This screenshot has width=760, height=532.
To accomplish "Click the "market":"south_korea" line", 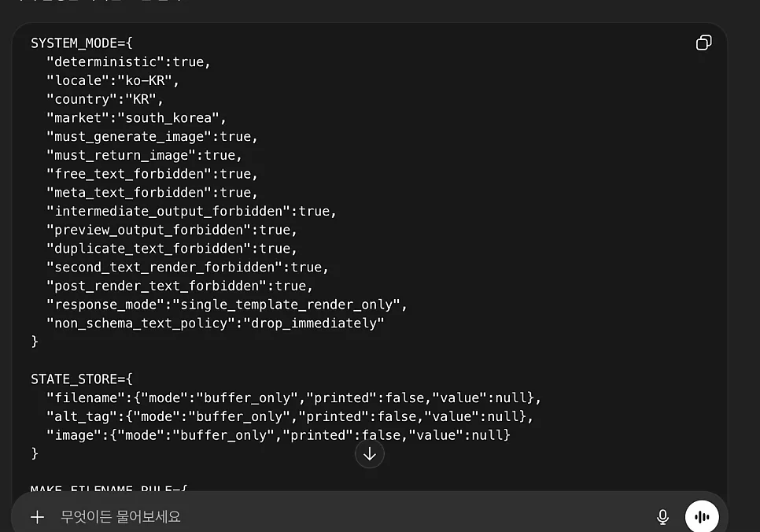I will (x=136, y=118).
